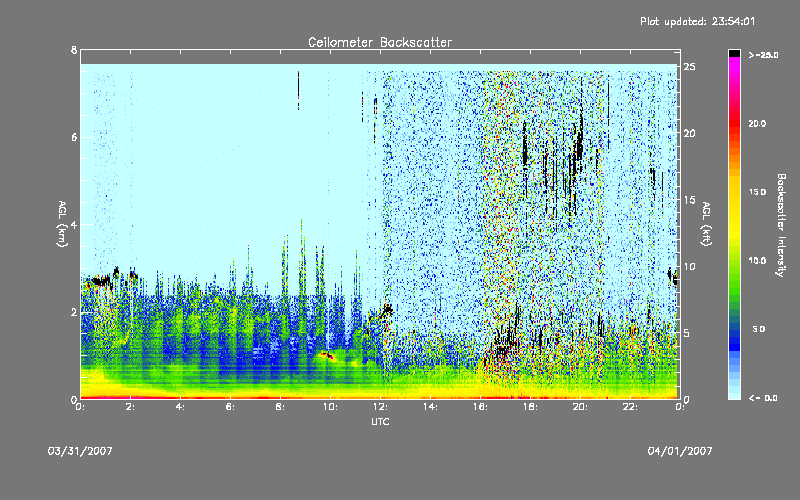Click the "20:" UTC hour tick

click(580, 407)
